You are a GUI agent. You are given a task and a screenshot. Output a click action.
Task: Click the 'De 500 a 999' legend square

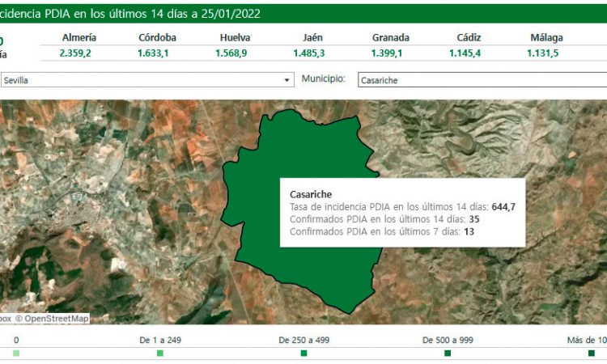click(x=448, y=353)
